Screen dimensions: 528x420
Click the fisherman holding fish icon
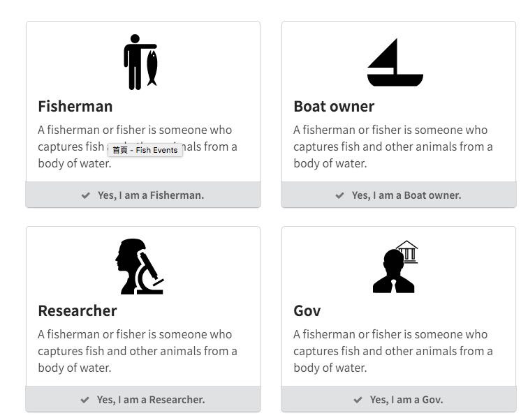140,62
